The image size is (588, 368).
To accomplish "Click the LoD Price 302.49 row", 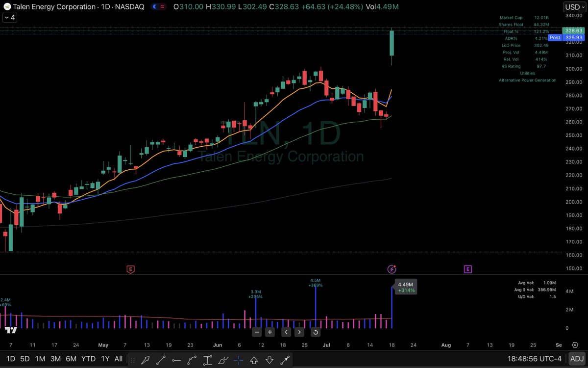I will click(525, 45).
